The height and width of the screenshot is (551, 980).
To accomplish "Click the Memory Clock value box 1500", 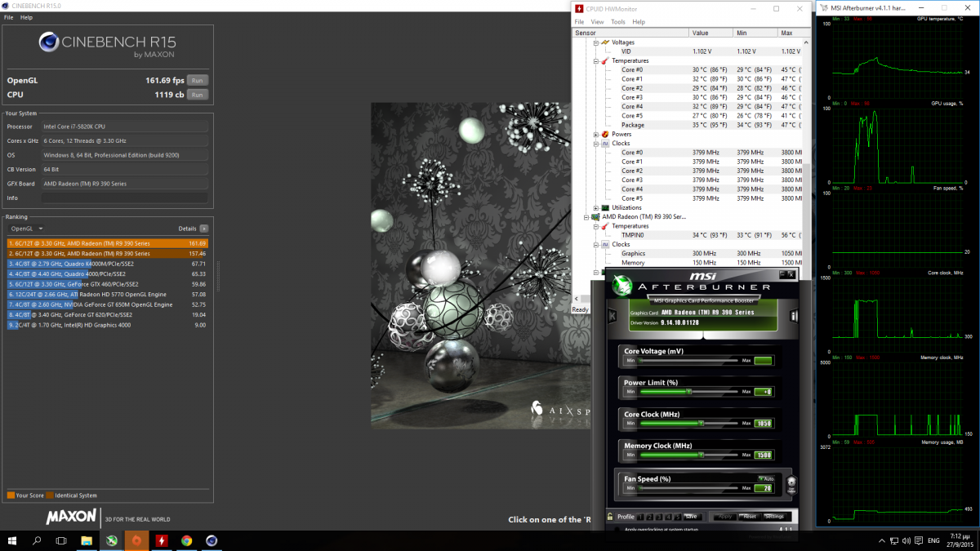I will (x=763, y=455).
